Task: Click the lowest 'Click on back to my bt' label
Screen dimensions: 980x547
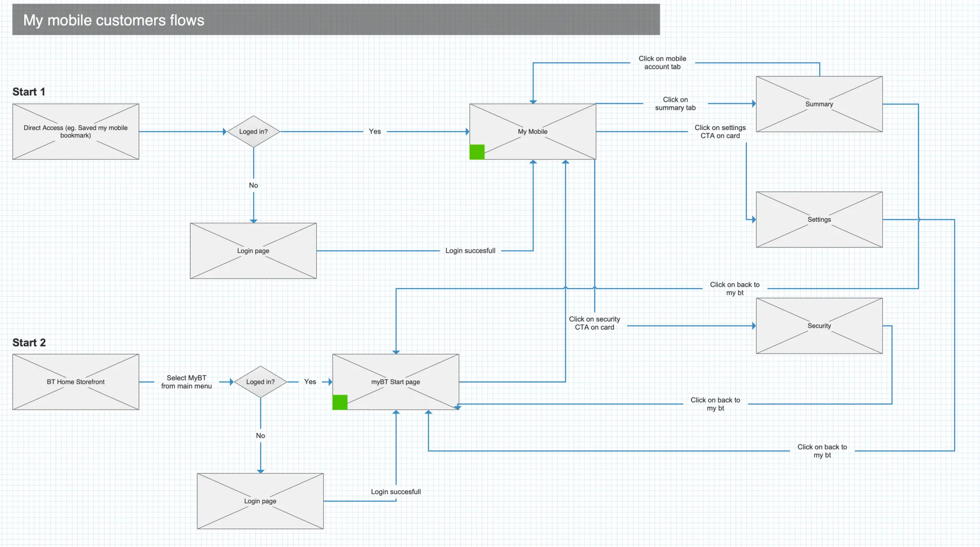Action: (822, 451)
